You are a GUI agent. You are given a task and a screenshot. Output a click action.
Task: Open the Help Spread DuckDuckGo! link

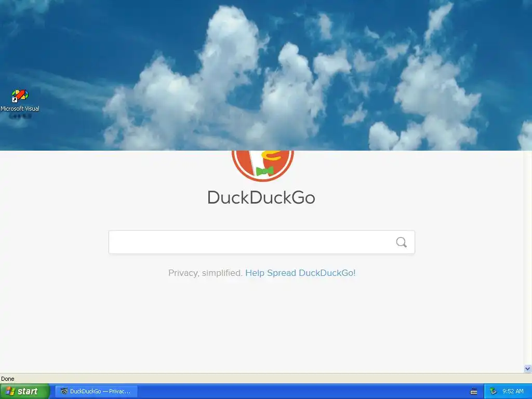click(x=300, y=273)
